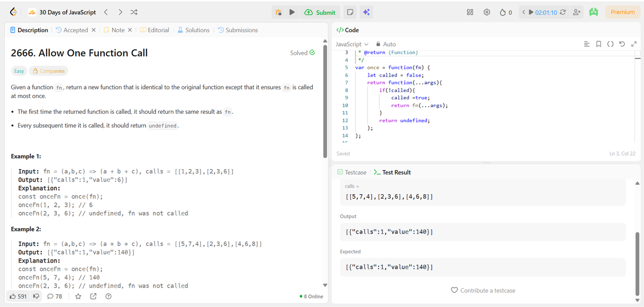
Task: Switch to the Accepted tab
Action: tap(72, 30)
